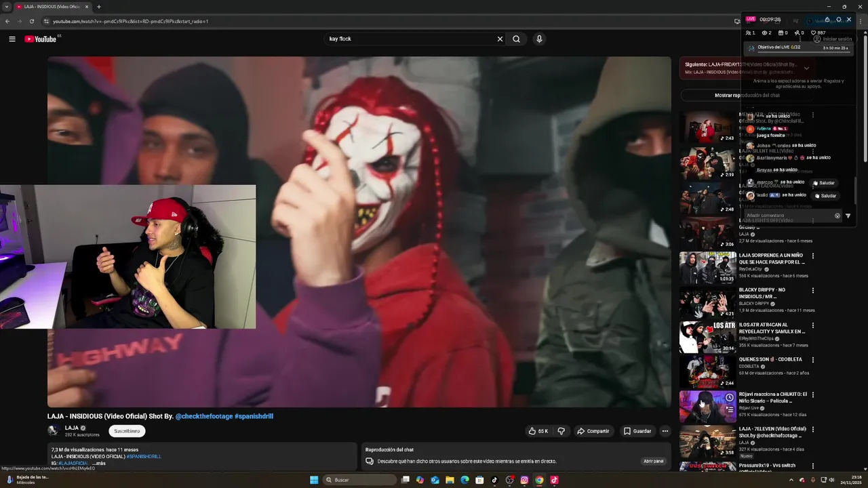Greet marcoo with the Saludar button
Image resolution: width=868 pixels, height=488 pixels.
(x=825, y=183)
